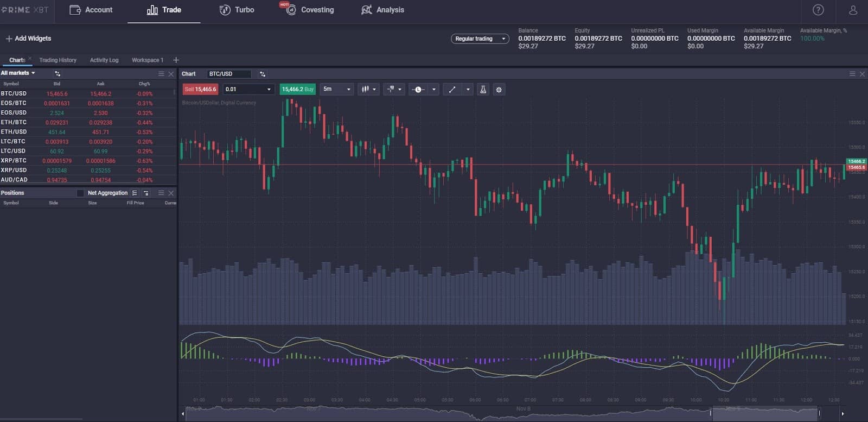Open the indicators flask icon
Viewport: 868px width, 422px height.
pos(483,90)
